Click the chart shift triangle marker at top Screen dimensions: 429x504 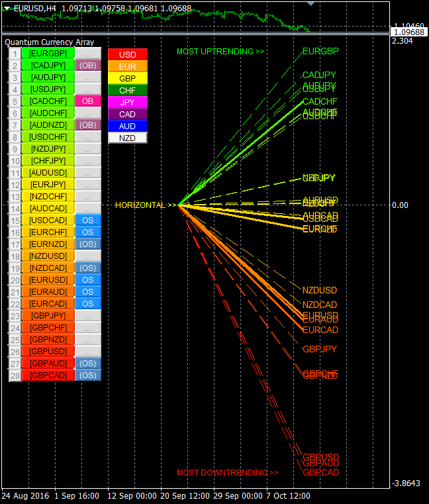[311, 4]
